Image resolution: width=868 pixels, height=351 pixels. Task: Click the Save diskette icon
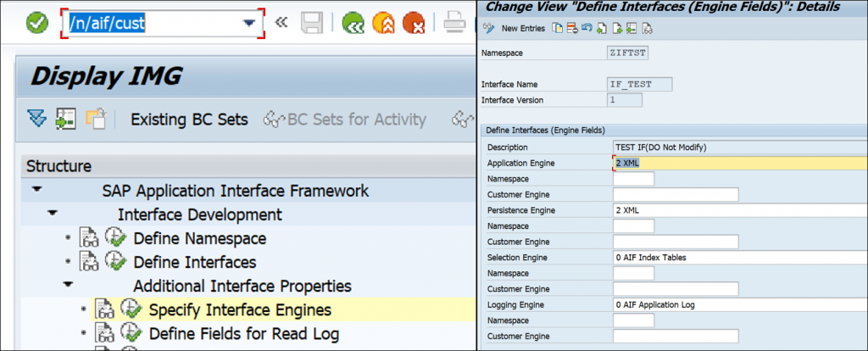pos(312,23)
